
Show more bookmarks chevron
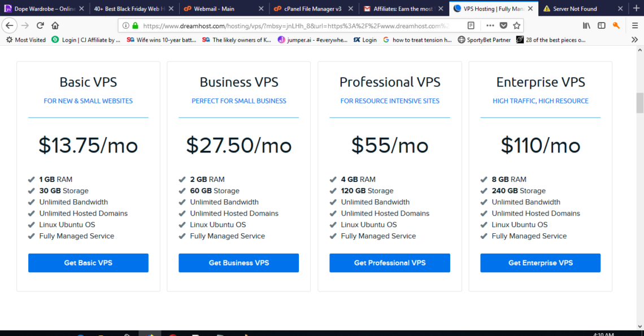coord(634,40)
